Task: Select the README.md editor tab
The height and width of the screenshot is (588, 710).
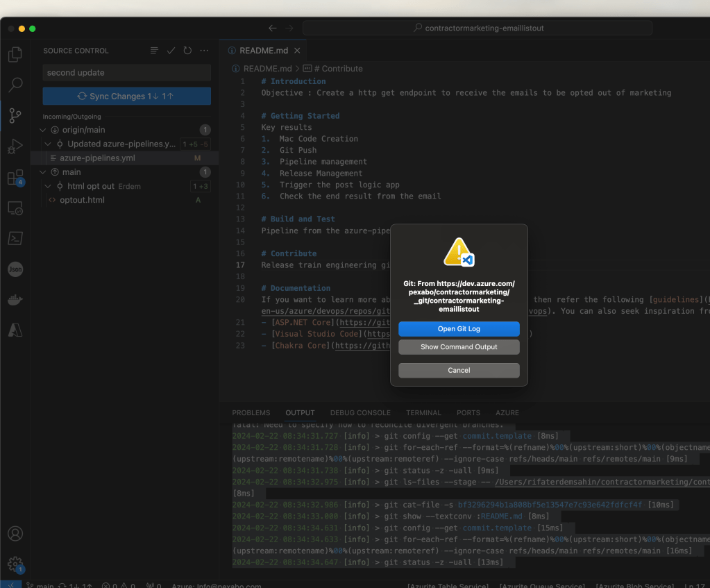Action: click(263, 50)
